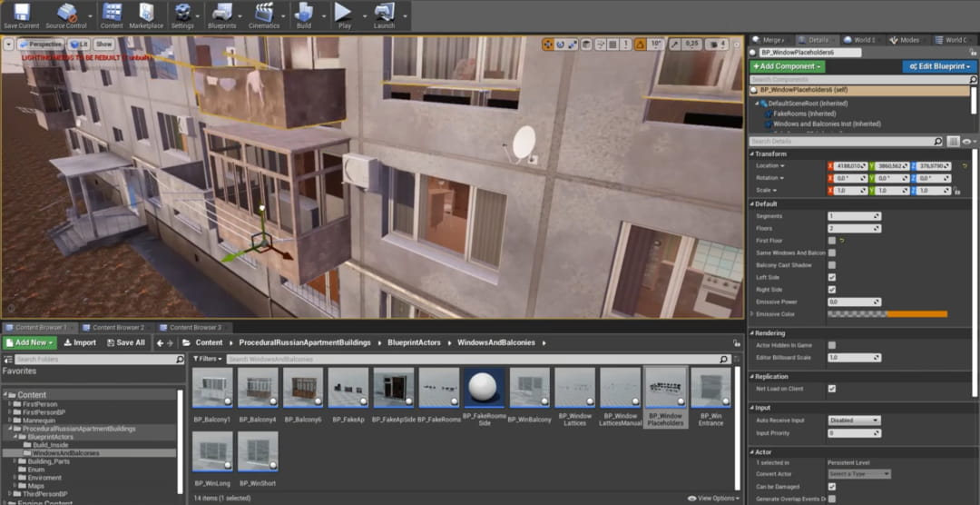Click the Launch toolbar icon
980x505 pixels.
point(384,14)
